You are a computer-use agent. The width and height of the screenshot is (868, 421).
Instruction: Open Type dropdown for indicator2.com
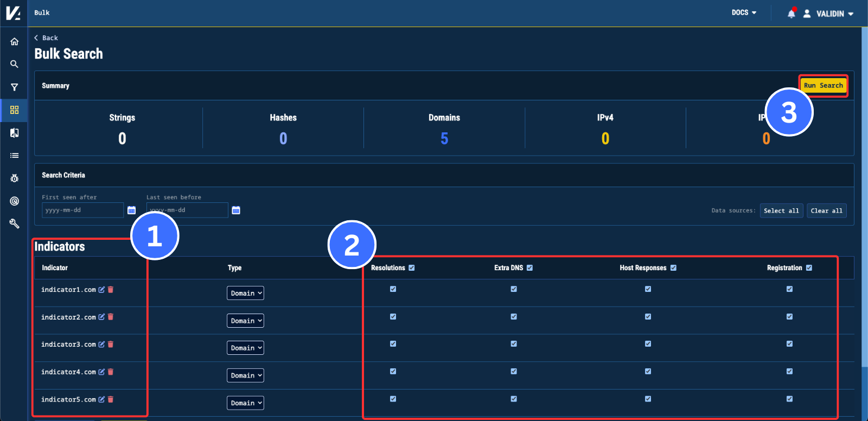click(x=245, y=321)
